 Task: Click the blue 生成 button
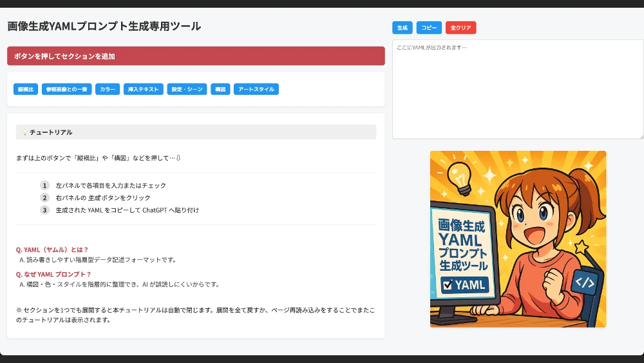tap(402, 28)
